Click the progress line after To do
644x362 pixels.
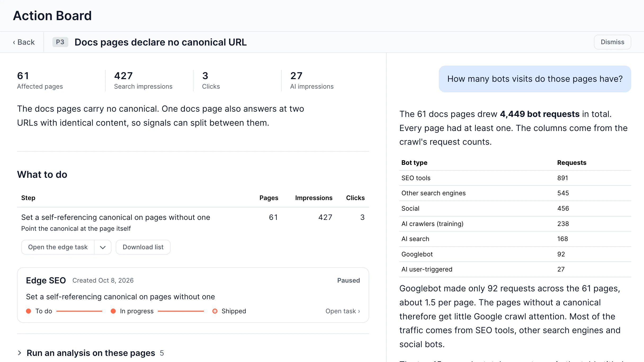point(79,311)
